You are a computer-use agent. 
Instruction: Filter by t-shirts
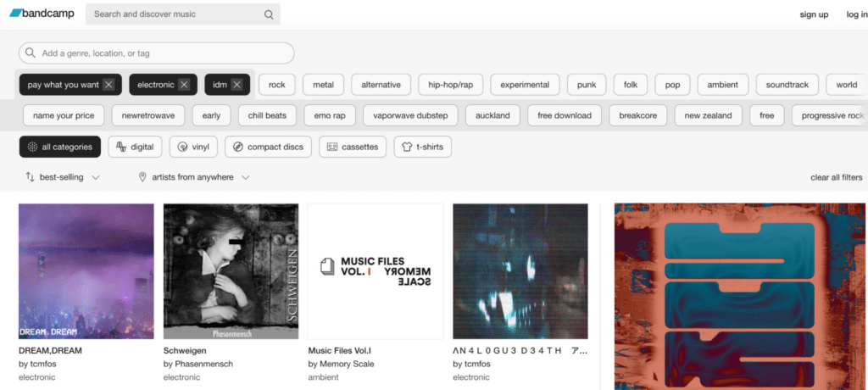pyautogui.click(x=422, y=147)
